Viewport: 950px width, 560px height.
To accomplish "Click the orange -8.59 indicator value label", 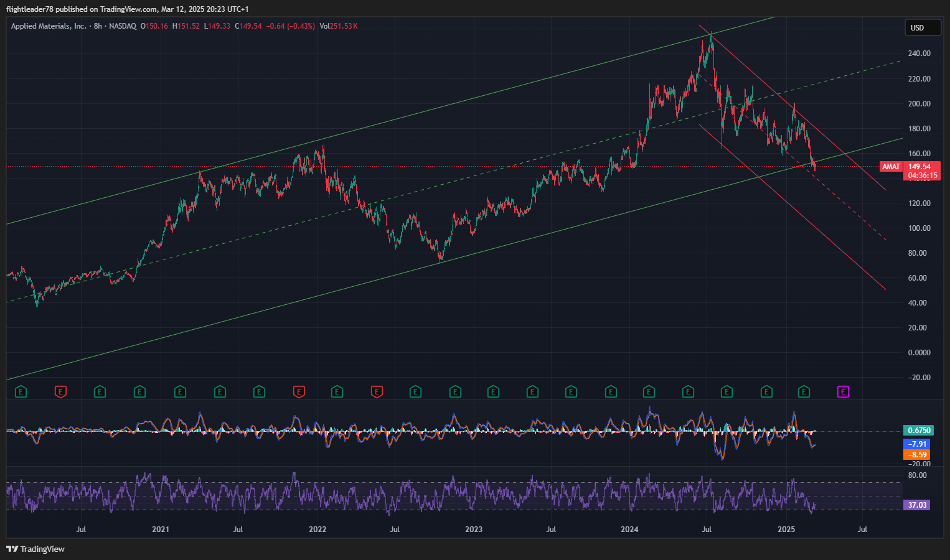I will pos(916,454).
